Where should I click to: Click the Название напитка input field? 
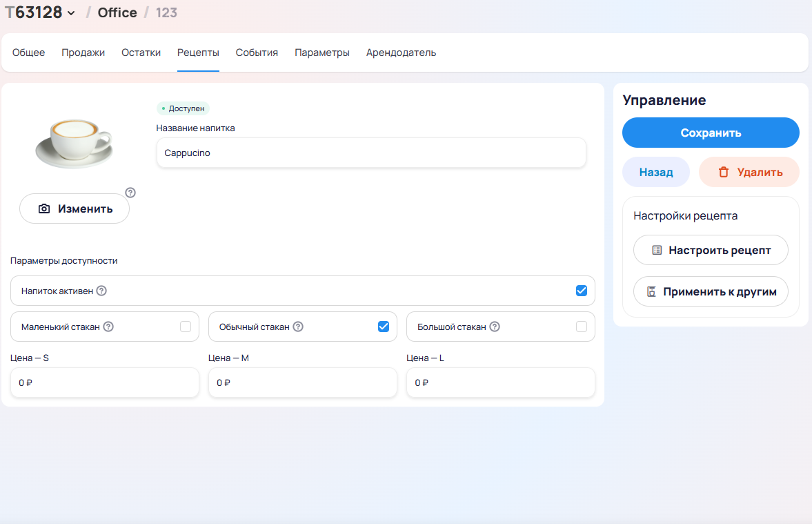[371, 153]
